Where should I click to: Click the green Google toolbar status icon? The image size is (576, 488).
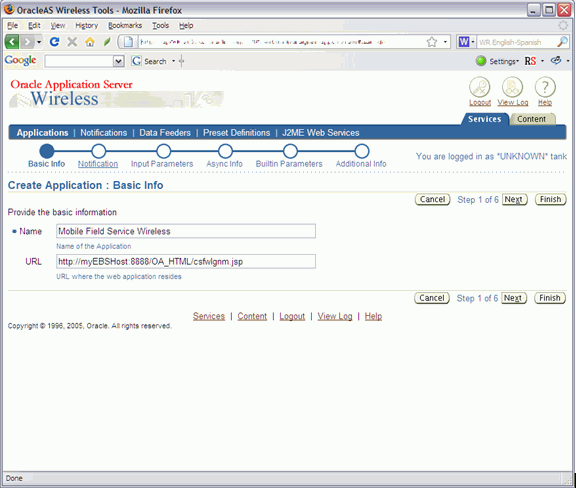tap(481, 61)
